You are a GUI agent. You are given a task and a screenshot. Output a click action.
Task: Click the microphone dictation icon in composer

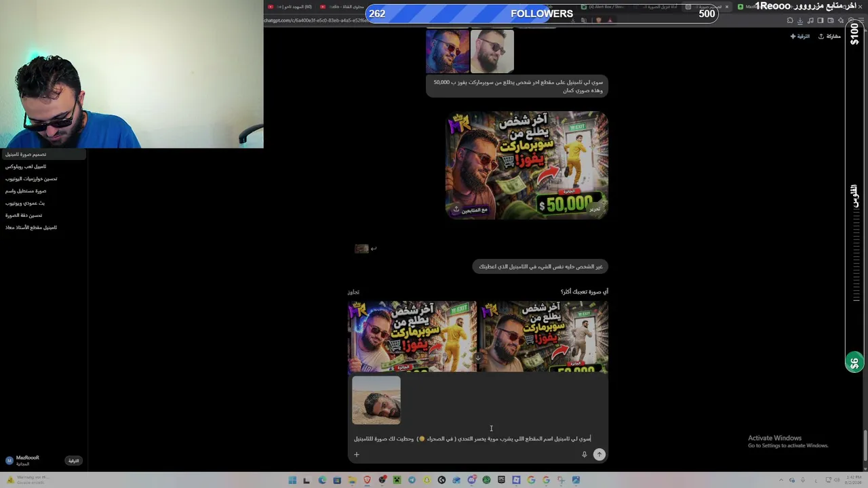584,455
